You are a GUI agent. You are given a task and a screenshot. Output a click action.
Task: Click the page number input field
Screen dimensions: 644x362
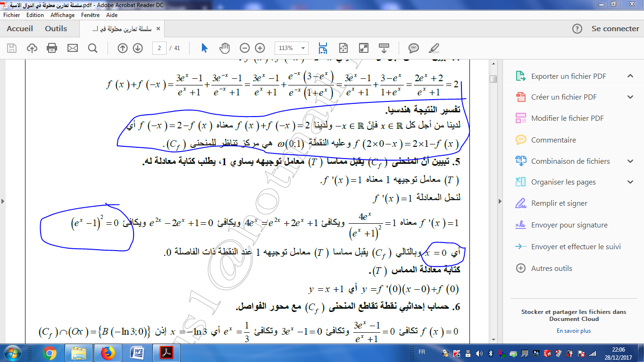click(159, 48)
